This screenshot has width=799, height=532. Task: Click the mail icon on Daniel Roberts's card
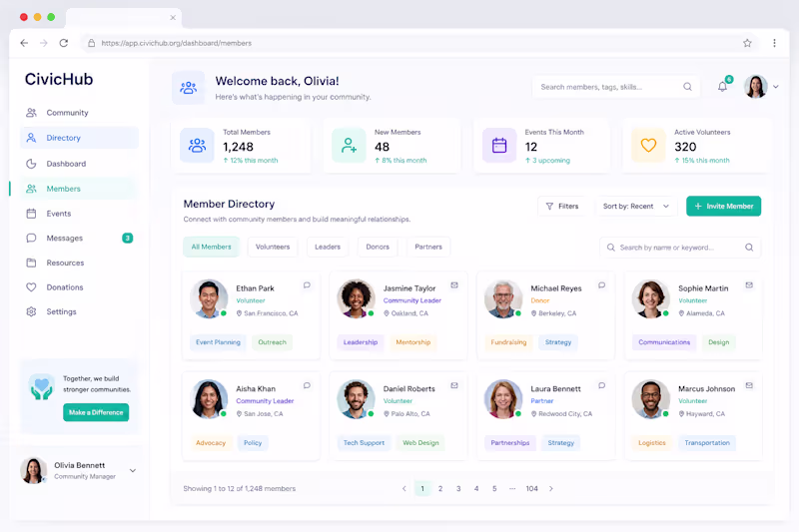pos(454,385)
